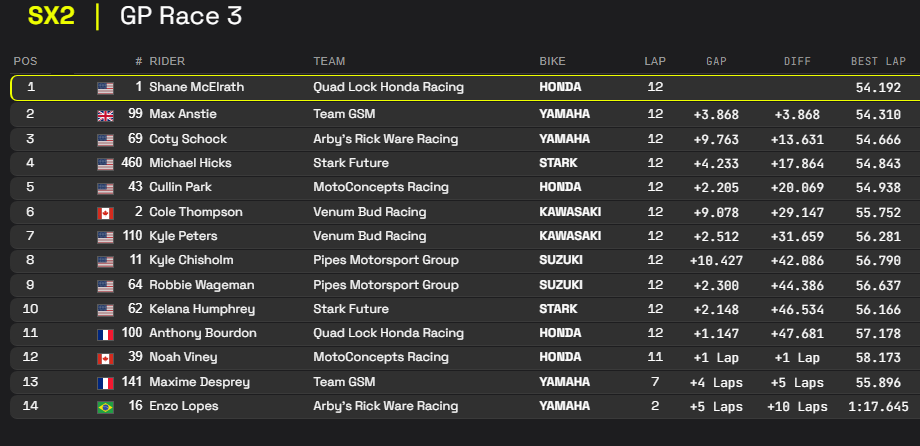
Task: Select the Quad Lock Honda Racing team in row 1
Action: pos(388,87)
